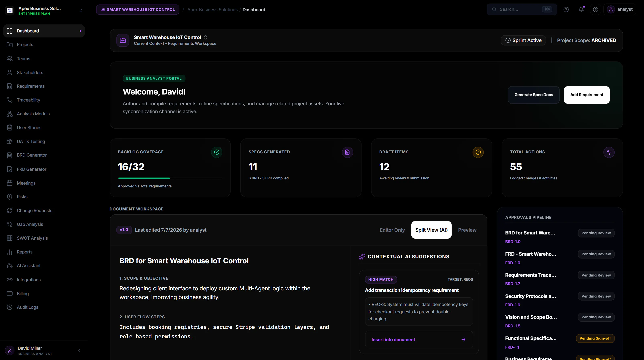644x360 pixels.
Task: Click the Add Requirement button
Action: coord(586,95)
